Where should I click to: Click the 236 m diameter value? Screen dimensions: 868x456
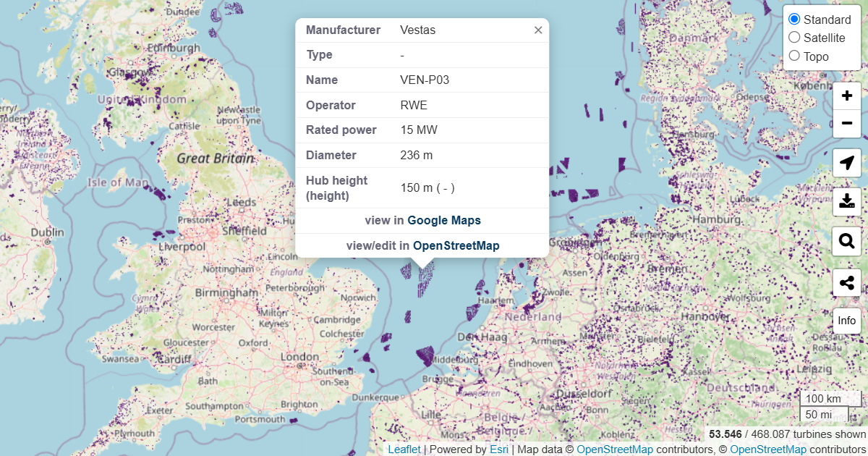pos(417,155)
